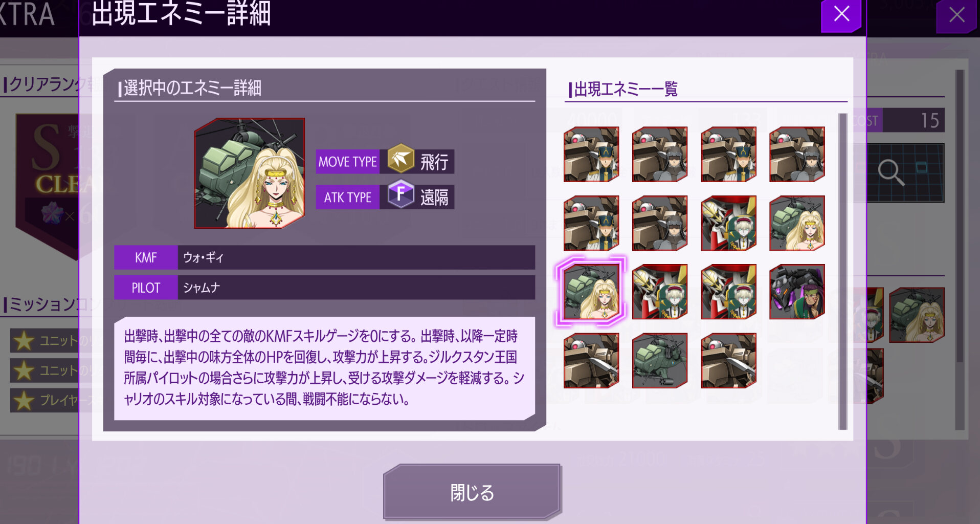Click the large selected enemy portrait
This screenshot has height=524, width=980.
[250, 173]
